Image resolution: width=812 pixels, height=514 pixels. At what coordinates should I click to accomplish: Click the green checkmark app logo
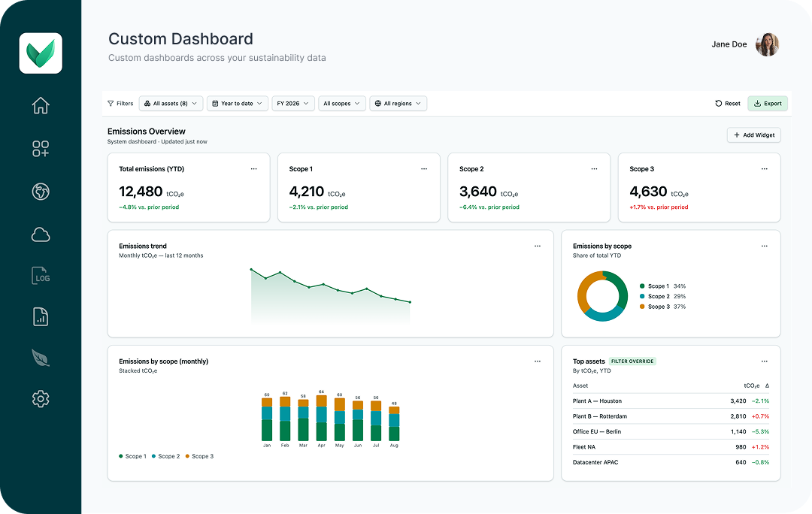tap(41, 53)
